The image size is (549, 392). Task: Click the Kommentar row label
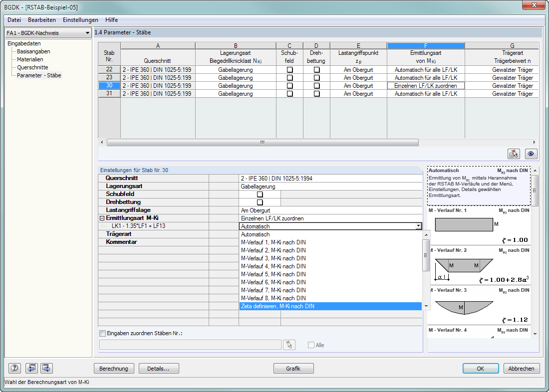[x=121, y=242]
